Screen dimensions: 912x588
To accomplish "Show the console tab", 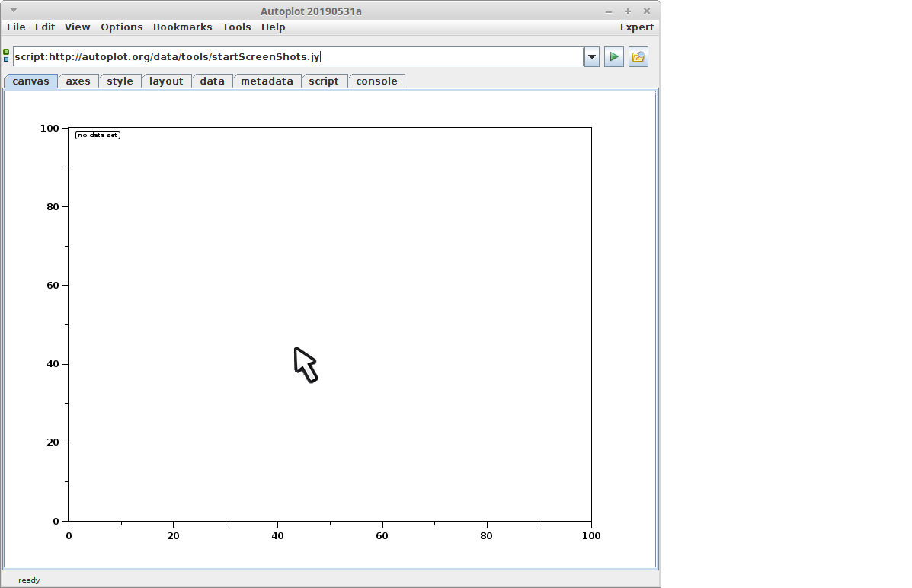I will coord(376,81).
